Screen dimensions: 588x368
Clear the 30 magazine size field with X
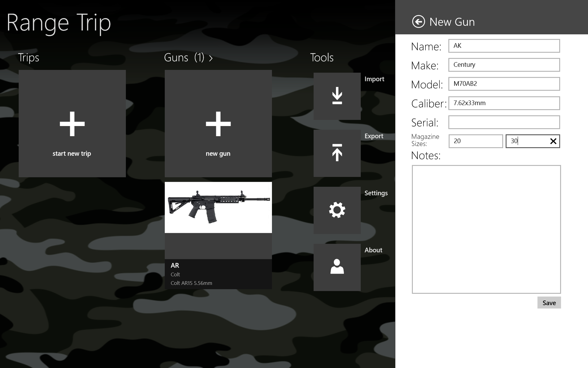(x=553, y=141)
